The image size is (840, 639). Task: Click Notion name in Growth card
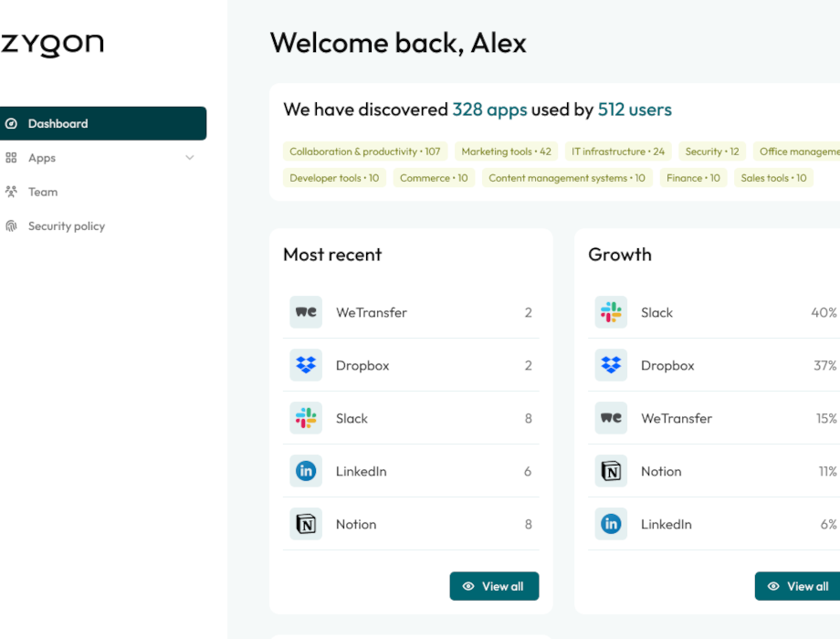click(x=662, y=471)
